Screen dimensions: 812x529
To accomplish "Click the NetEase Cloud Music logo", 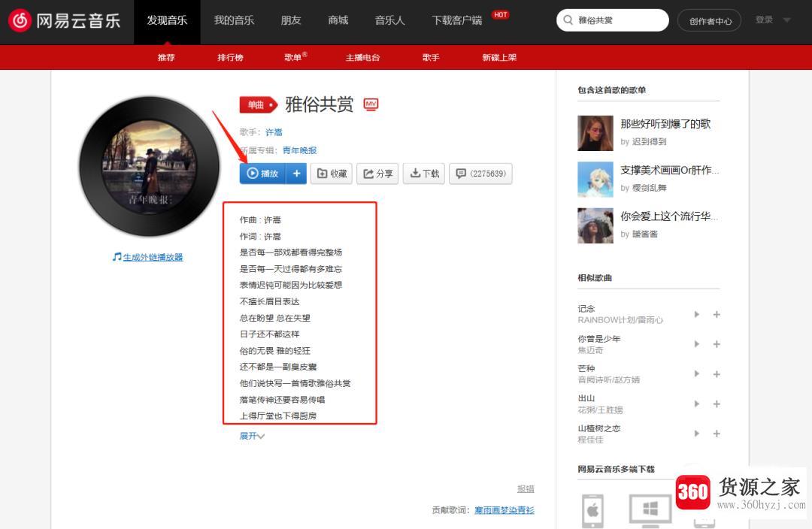I will click(x=64, y=20).
